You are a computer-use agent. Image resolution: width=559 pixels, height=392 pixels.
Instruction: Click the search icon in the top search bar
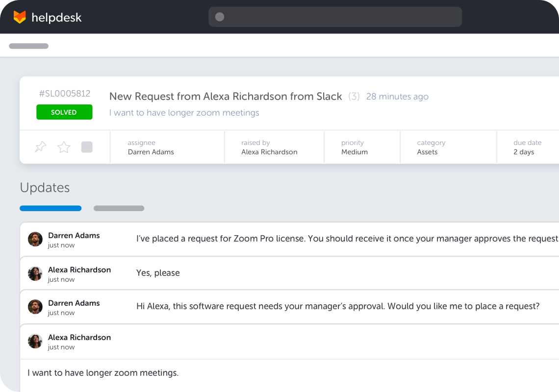click(x=219, y=17)
